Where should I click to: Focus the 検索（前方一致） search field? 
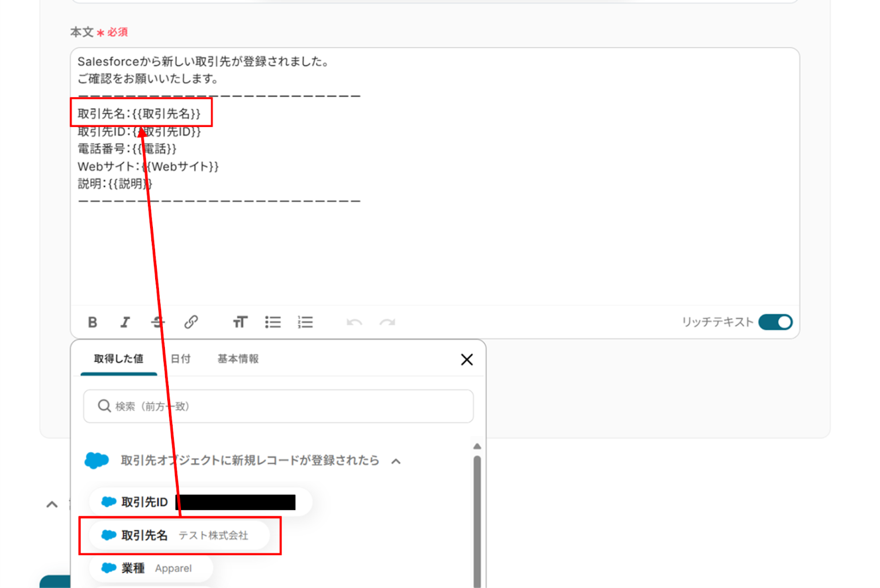(x=278, y=406)
